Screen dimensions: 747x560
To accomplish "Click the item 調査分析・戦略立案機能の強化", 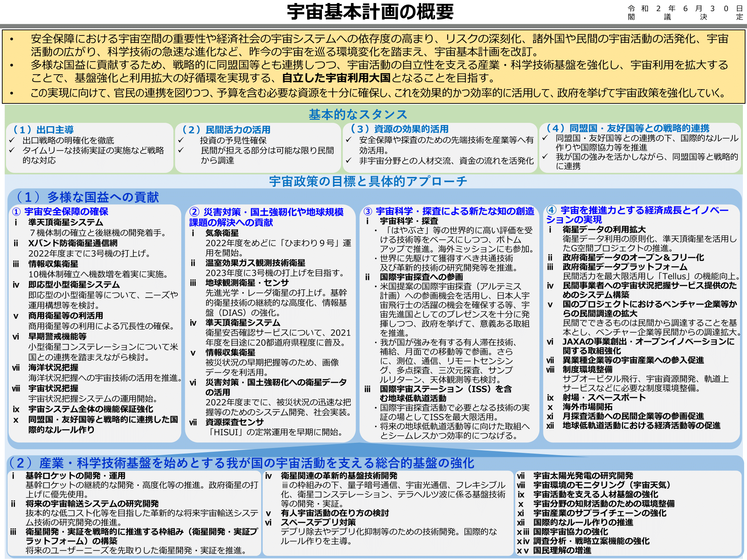I will click(592, 541).
